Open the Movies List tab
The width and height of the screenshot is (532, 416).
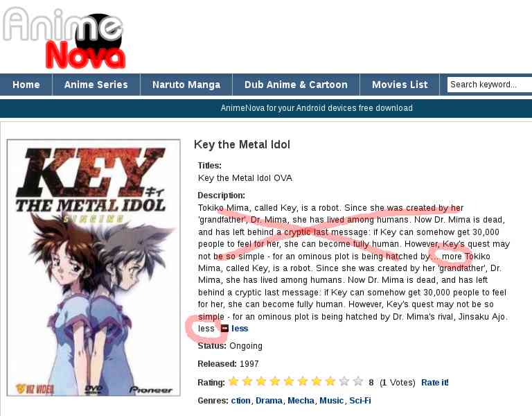400,85
